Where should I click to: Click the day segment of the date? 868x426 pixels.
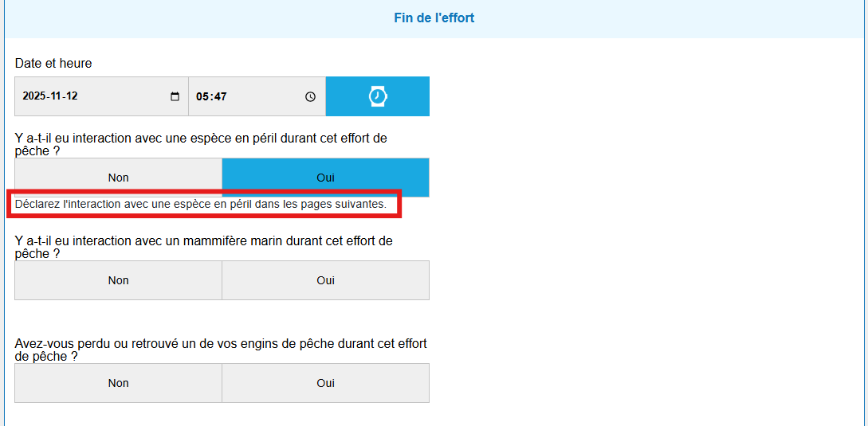coord(72,96)
